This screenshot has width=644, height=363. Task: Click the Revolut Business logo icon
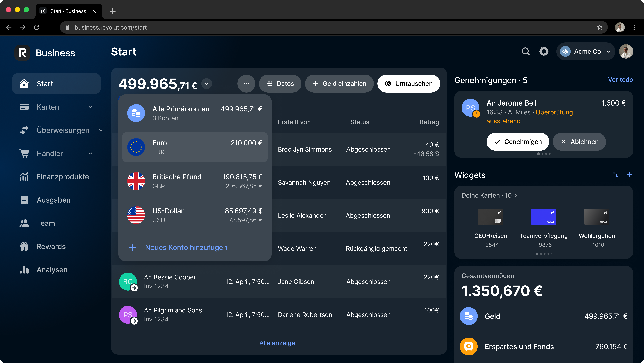coord(22,53)
